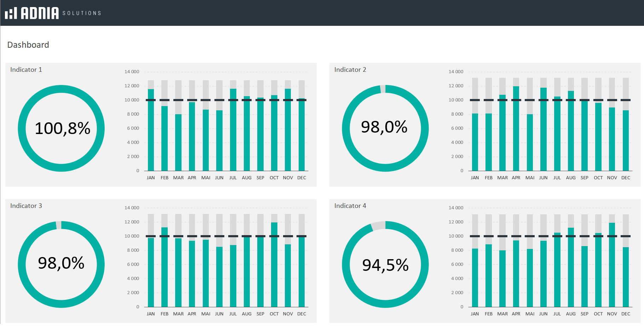Click the JAN axis label in Indicator 3 chart

pos(151,314)
